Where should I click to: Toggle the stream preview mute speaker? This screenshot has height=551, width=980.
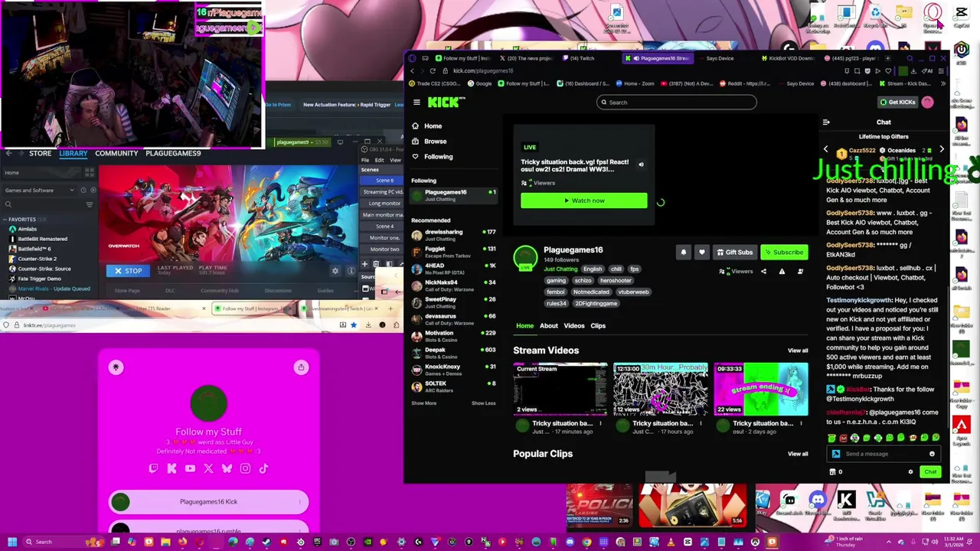(641, 165)
